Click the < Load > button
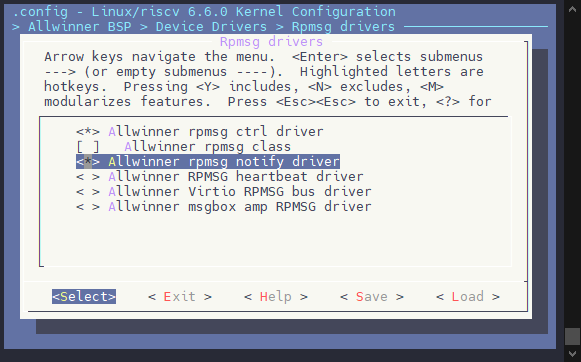Screen dimensions: 581x362 pos(468,297)
